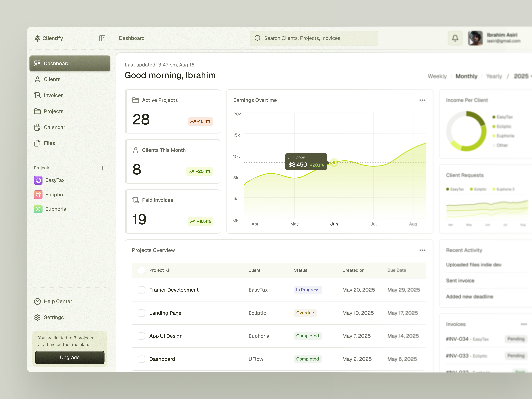Tick the Framer Development row checkbox
Image resolution: width=532 pixels, height=399 pixels.
click(x=141, y=290)
